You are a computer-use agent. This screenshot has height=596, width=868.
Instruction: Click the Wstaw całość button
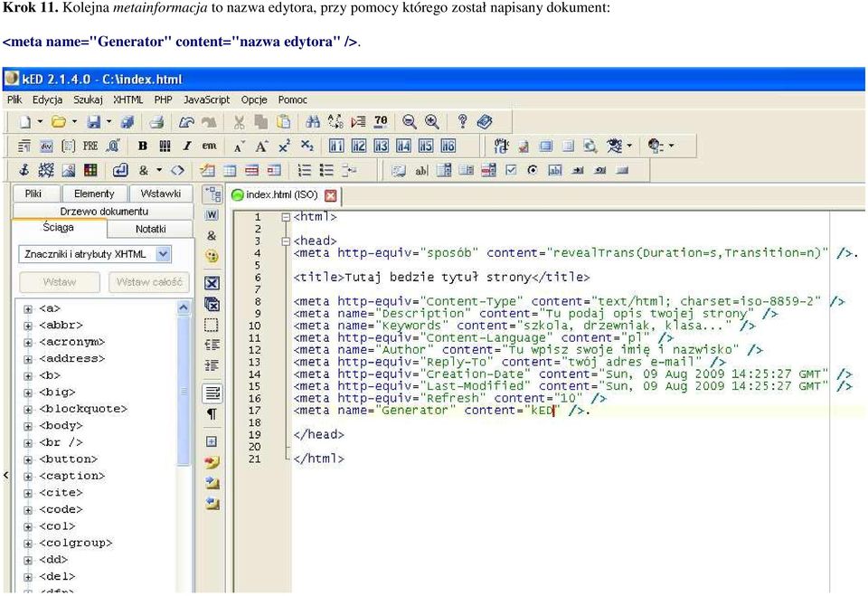click(x=149, y=282)
